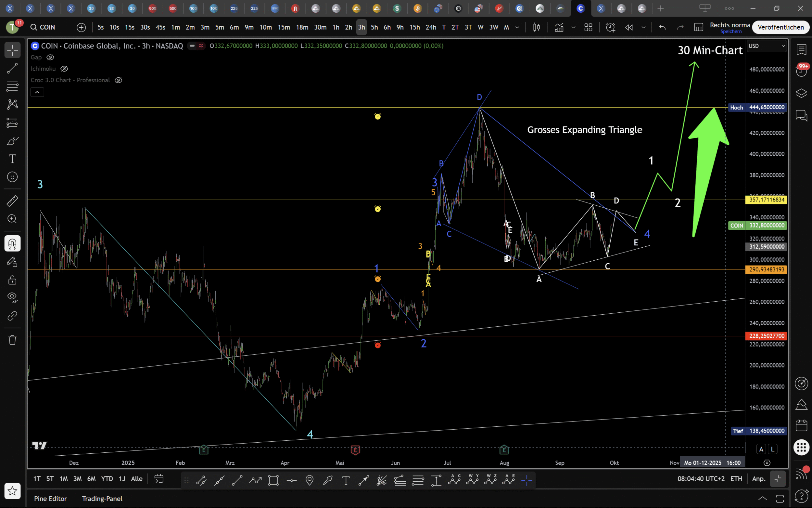Select the Text tool in left sidebar
812x508 pixels.
[12, 159]
